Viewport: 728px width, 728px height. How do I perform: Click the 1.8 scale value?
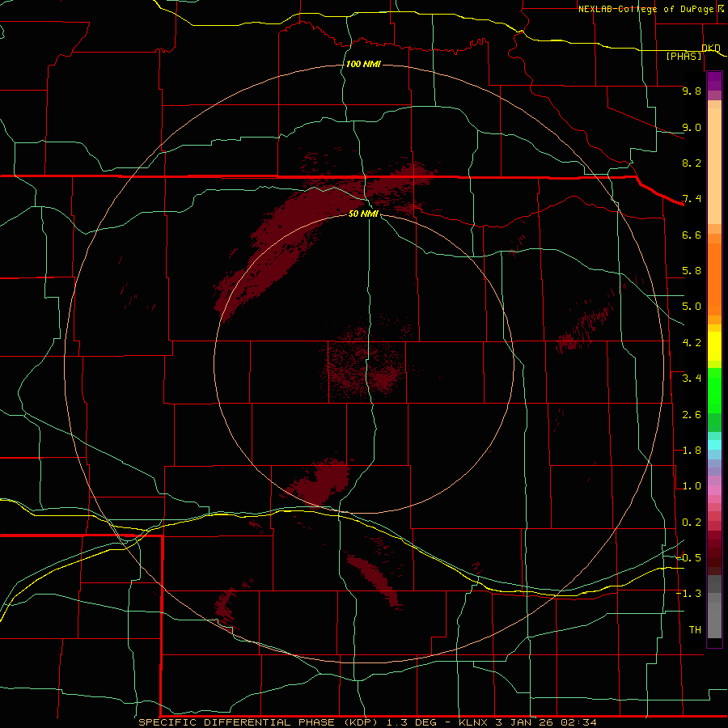(x=692, y=451)
